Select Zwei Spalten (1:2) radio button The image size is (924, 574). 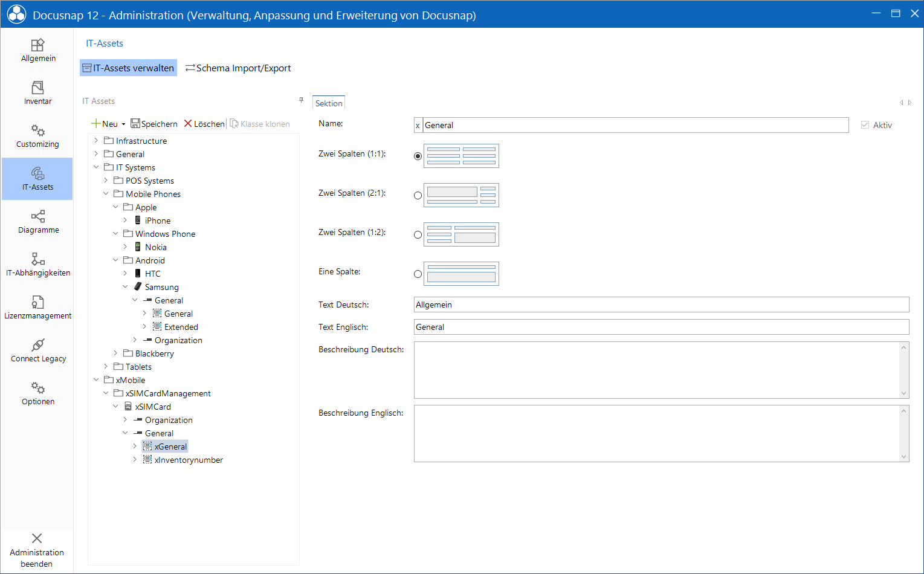(418, 234)
